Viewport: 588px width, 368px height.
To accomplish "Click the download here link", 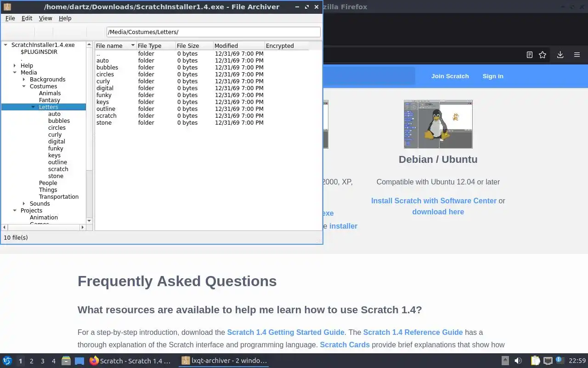I will [x=438, y=212].
